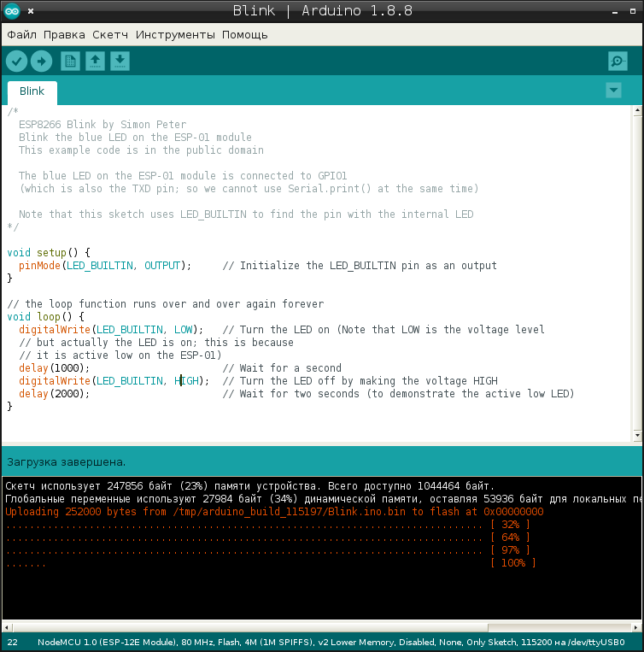Viewport: 644px width, 652px height.
Task: Click the OUTPUT constant in pinMode call
Action: [x=162, y=266]
